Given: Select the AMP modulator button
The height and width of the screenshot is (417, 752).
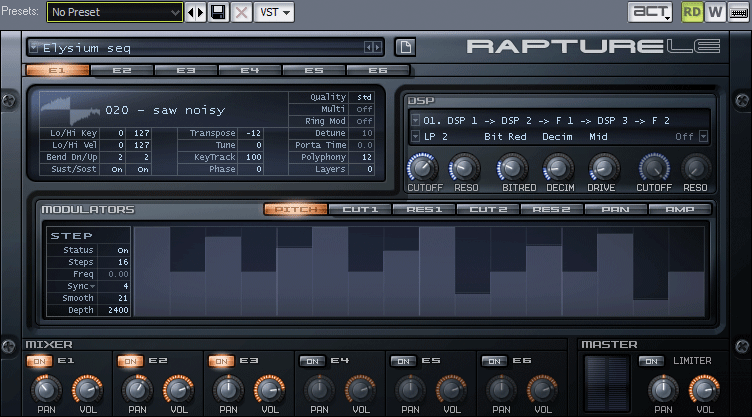Looking at the screenshot, I should tap(680, 209).
